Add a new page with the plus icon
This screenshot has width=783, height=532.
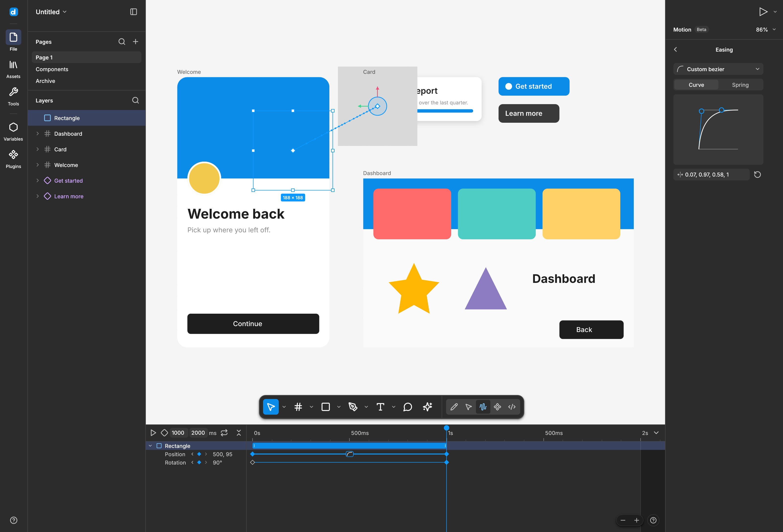coord(136,42)
